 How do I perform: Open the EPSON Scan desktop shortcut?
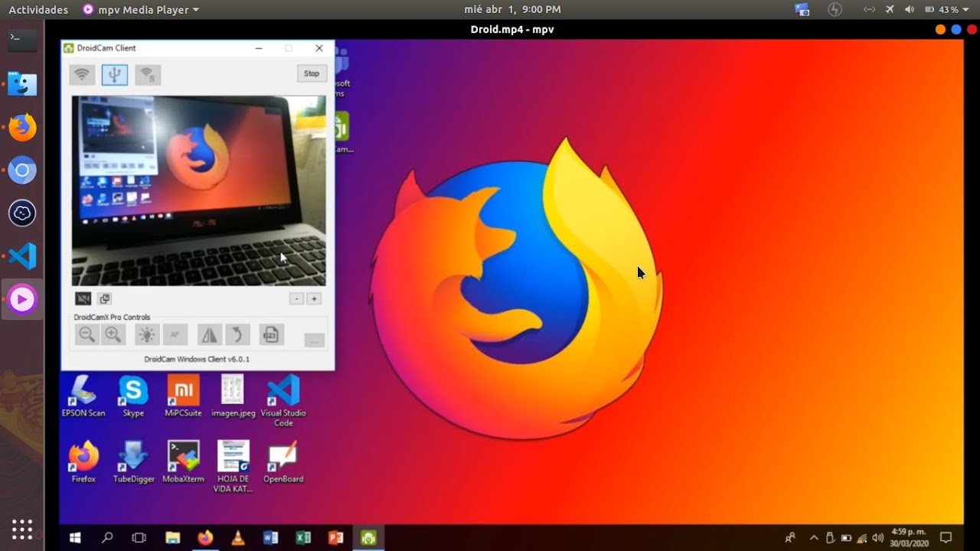(x=83, y=396)
